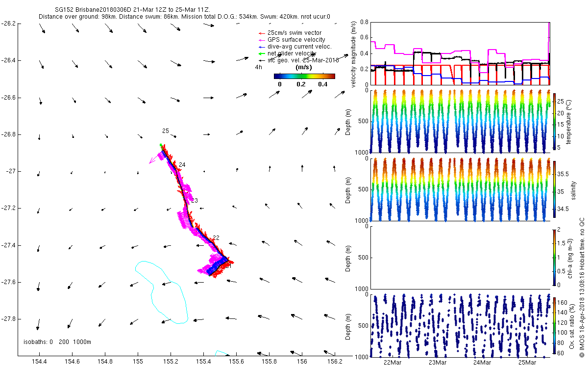Click the 'salinity' colorbar label
This screenshot has width=588, height=368.
pyautogui.click(x=573, y=189)
